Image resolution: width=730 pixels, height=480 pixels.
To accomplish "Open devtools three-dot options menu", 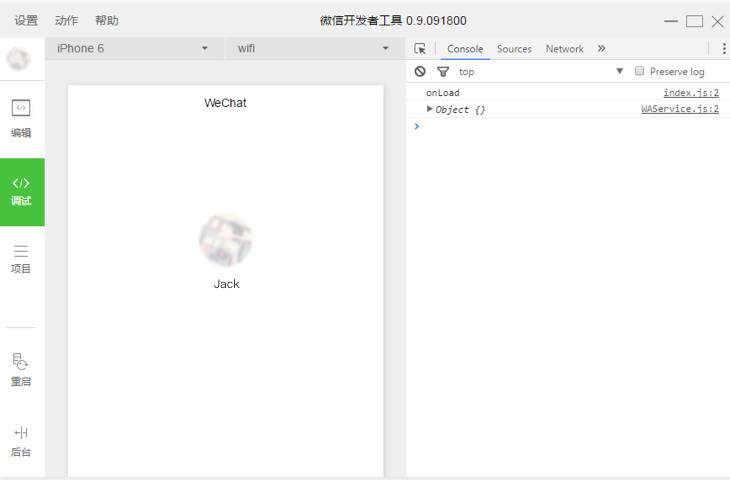I will (723, 48).
